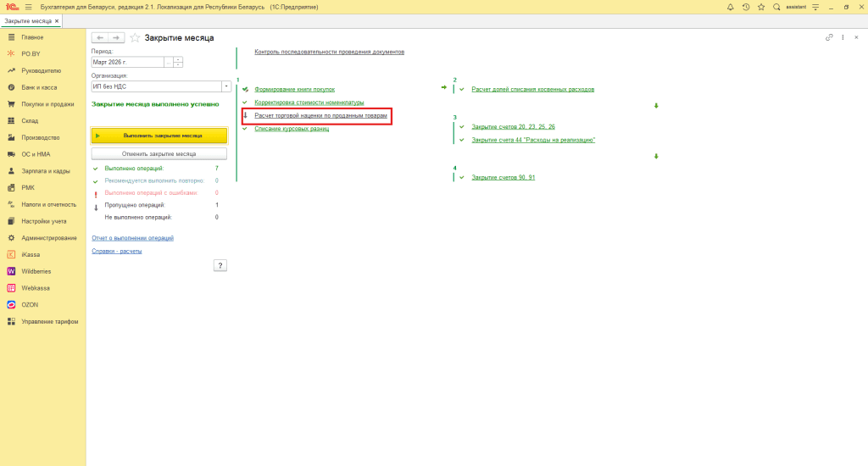Open the Производство section
This screenshot has height=466, width=868.
click(x=42, y=137)
